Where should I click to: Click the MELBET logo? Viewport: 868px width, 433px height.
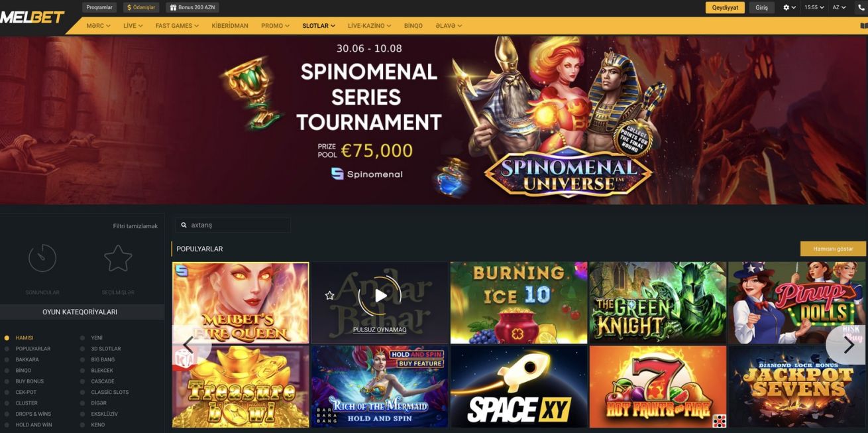pyautogui.click(x=32, y=17)
